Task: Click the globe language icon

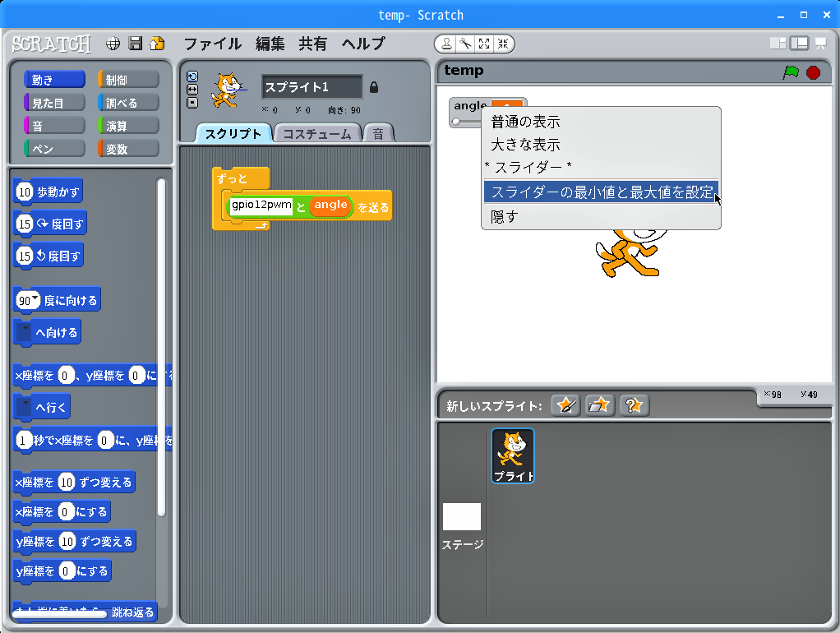Action: [113, 44]
